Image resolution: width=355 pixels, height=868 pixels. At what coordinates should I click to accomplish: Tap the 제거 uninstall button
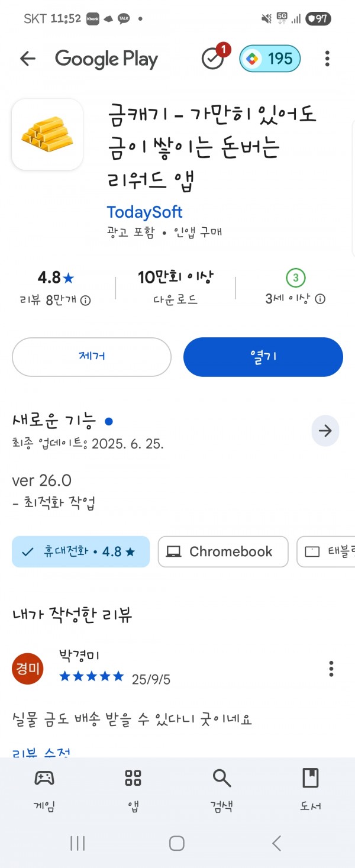pyautogui.click(x=92, y=357)
